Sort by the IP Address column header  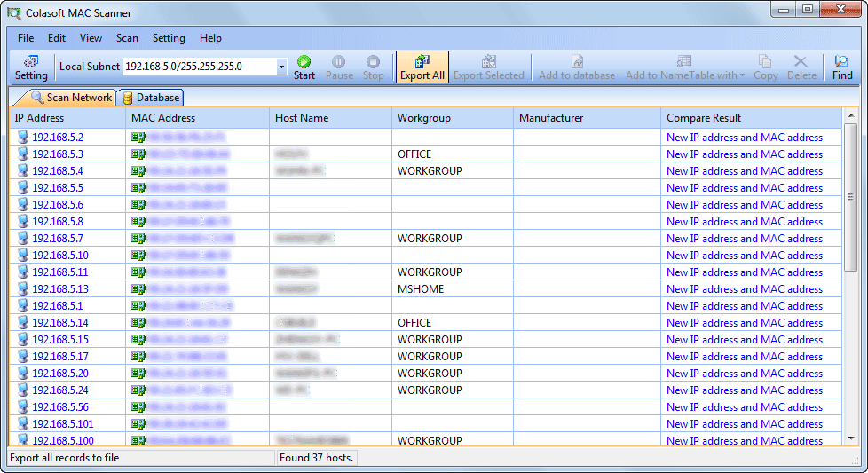[67, 118]
